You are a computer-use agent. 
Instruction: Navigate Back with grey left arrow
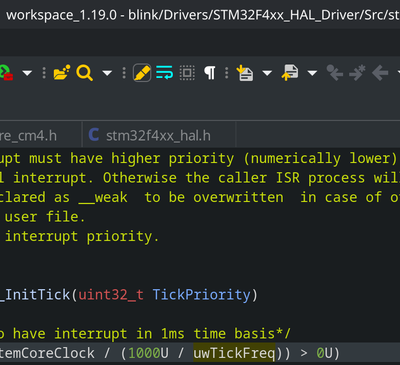[x=380, y=73]
